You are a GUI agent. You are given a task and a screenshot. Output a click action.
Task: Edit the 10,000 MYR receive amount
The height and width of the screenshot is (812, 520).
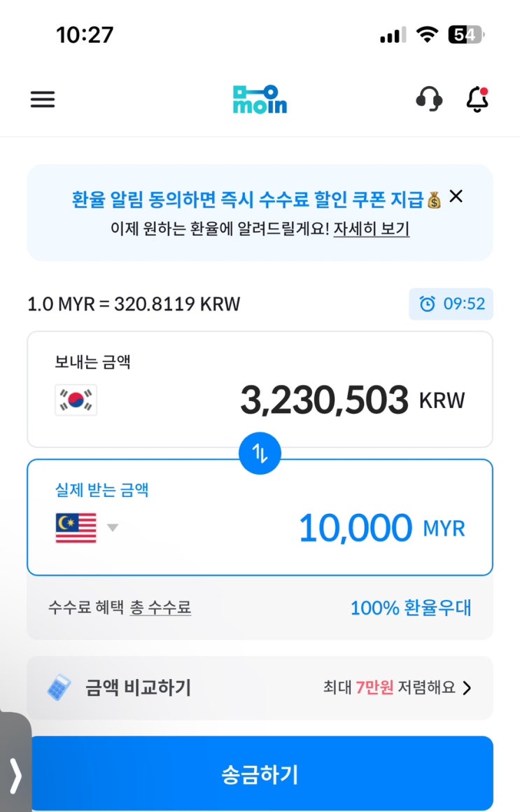pos(355,528)
